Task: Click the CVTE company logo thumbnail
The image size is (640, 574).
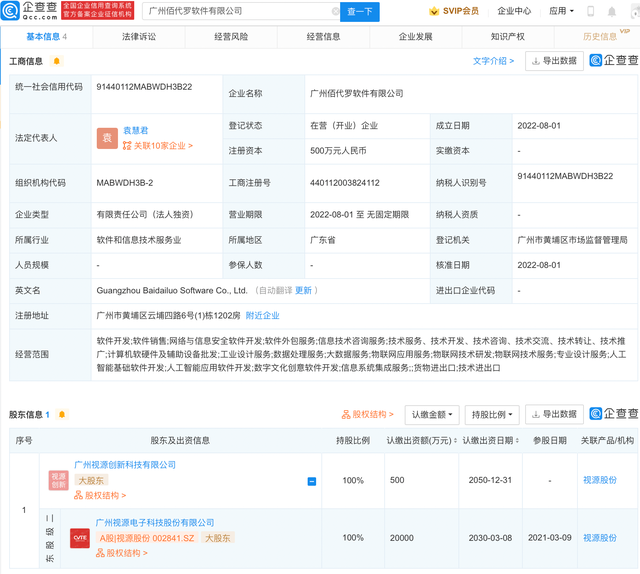Action: [x=79, y=537]
